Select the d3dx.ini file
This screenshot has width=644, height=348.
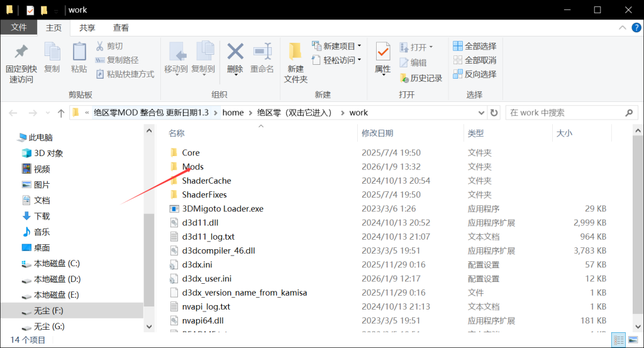point(197,264)
